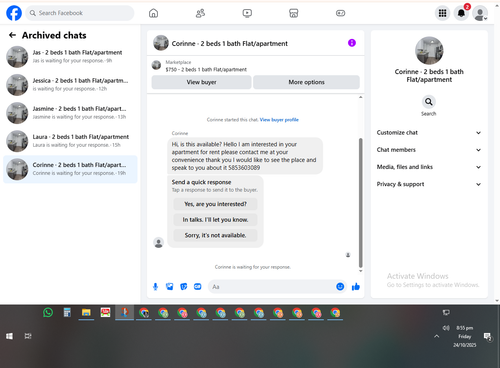This screenshot has width=500, height=368.
Task: Open WhatsApp from the taskbar
Action: [x=48, y=313]
